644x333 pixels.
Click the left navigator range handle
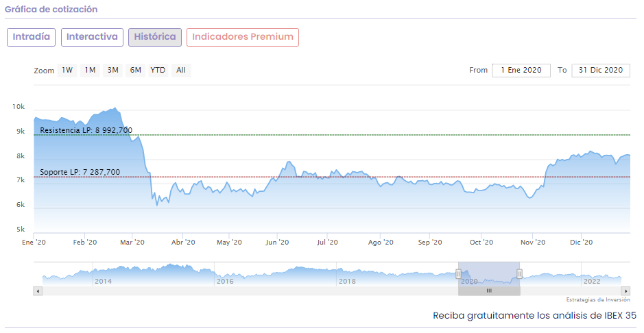pos(458,274)
